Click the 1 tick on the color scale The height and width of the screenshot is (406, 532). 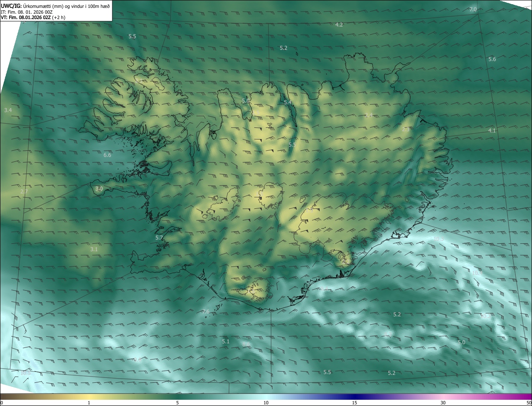click(x=89, y=403)
